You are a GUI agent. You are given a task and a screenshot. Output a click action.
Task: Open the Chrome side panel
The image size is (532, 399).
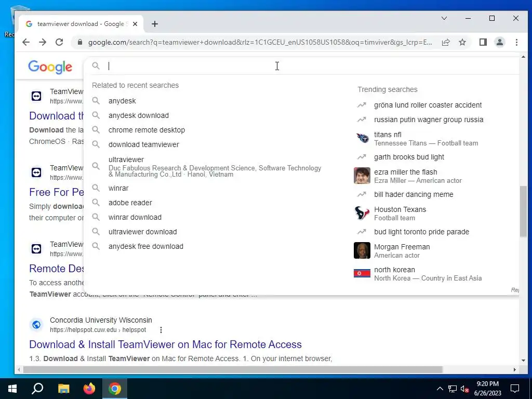(483, 42)
